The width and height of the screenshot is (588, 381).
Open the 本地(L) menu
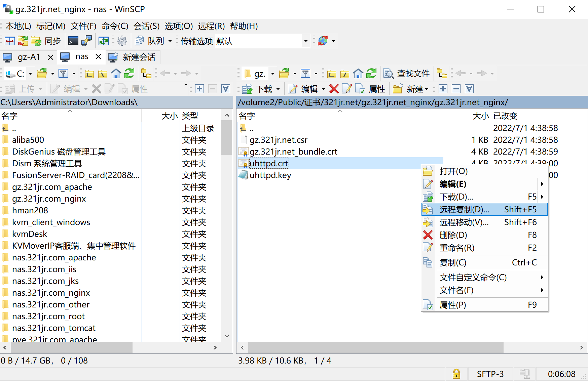[19, 26]
